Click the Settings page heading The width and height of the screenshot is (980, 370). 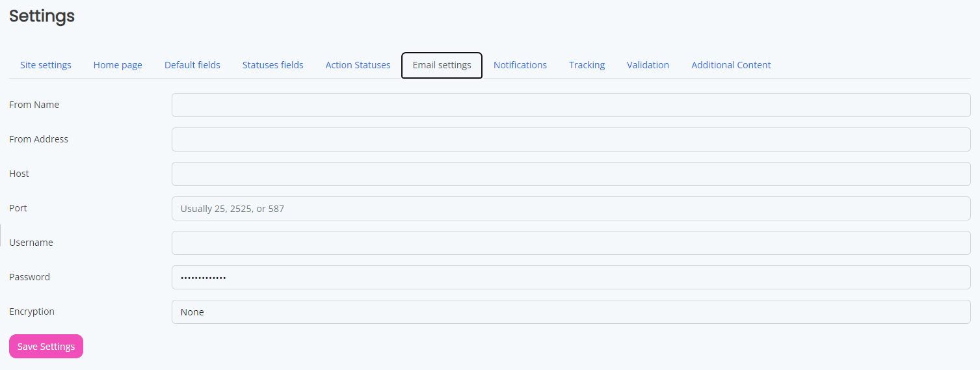[x=42, y=16]
